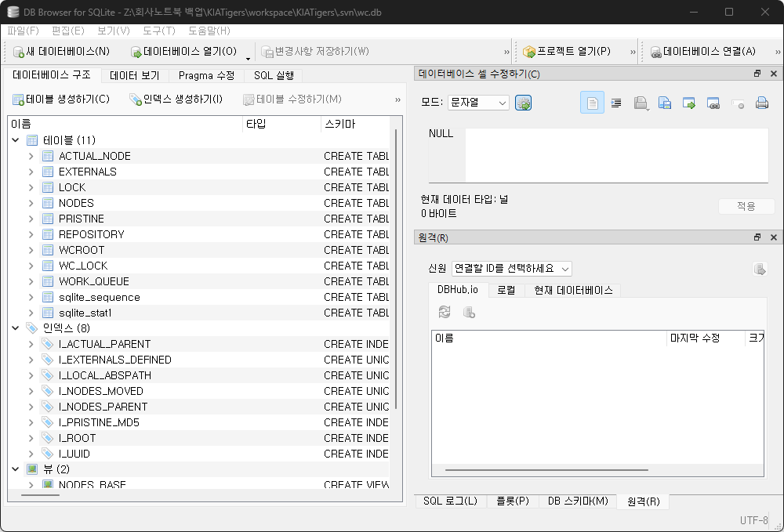Collapse the 테이블 (11) group
The width and height of the screenshot is (784, 532).
(x=16, y=140)
